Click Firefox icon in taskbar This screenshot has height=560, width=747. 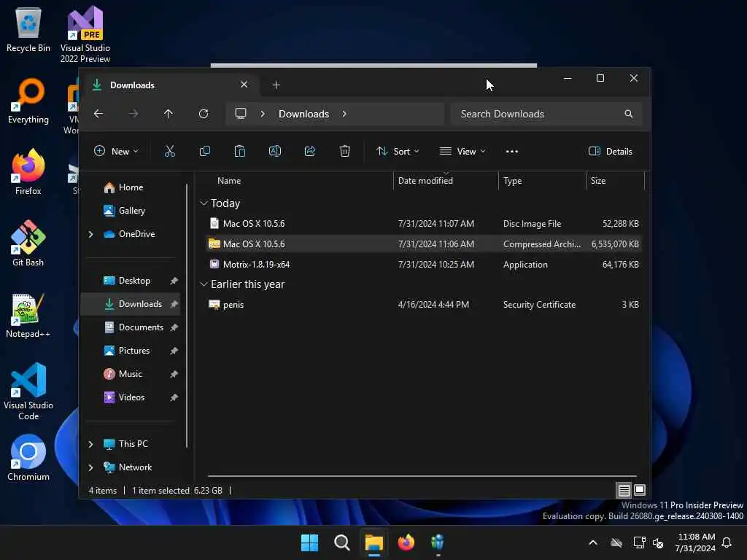pyautogui.click(x=406, y=542)
